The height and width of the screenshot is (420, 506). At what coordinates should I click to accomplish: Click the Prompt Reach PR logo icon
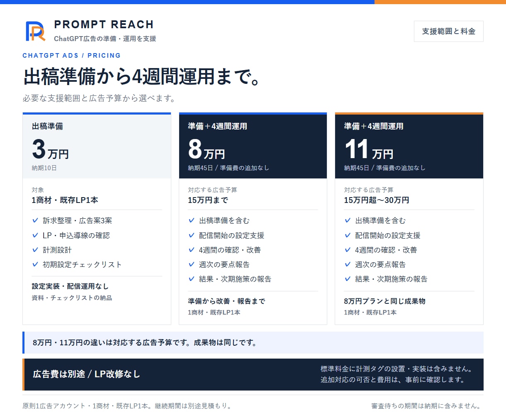[x=35, y=32]
